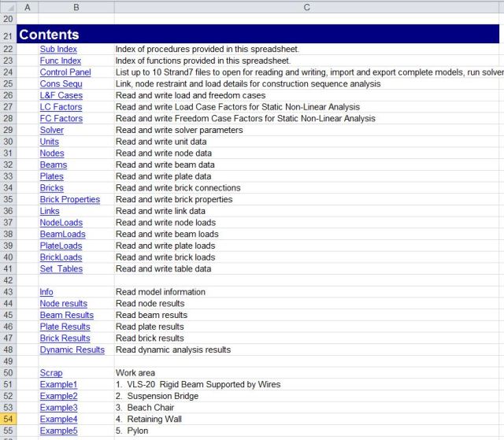
Task: Click the Solver hyperlink
Action: (x=52, y=130)
